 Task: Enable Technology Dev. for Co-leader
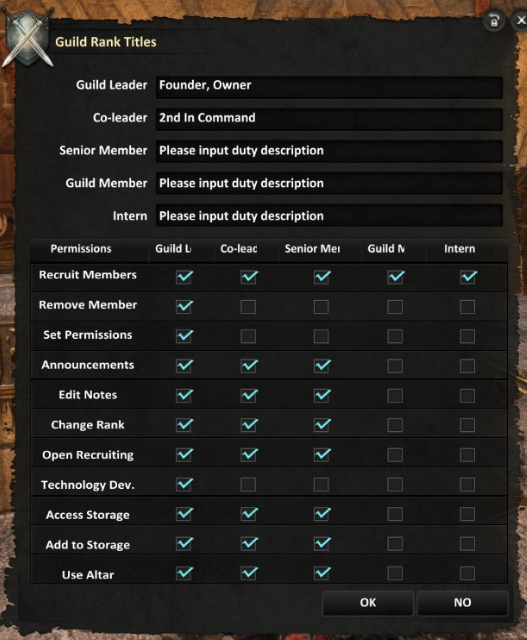[248, 484]
